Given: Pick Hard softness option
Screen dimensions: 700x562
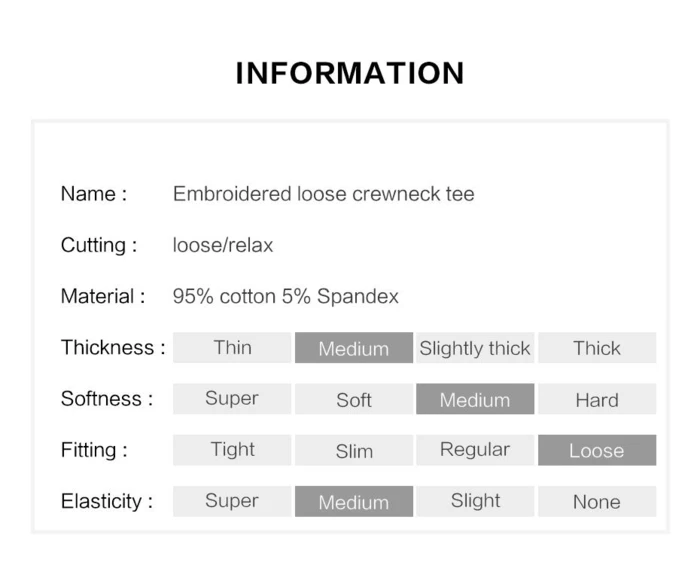Looking at the screenshot, I should click(x=597, y=399).
